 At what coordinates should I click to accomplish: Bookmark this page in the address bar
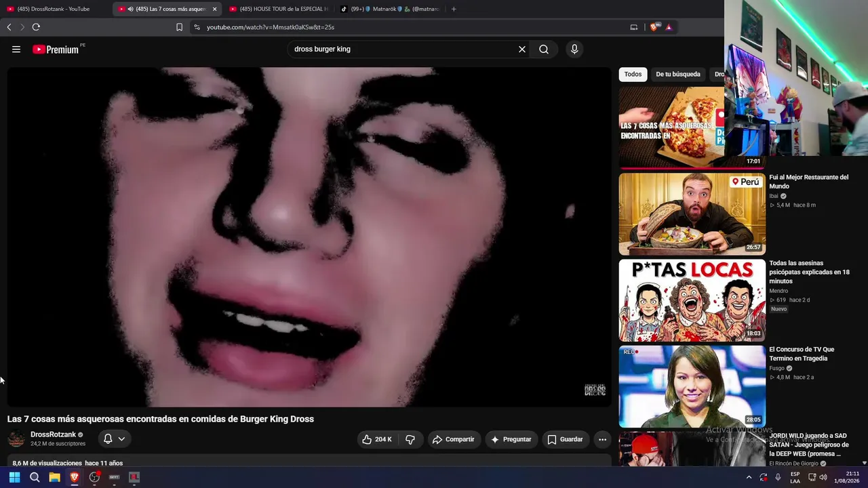179,27
